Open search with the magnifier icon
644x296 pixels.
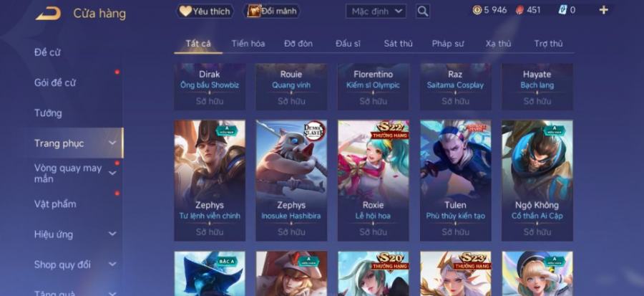pyautogui.click(x=423, y=11)
